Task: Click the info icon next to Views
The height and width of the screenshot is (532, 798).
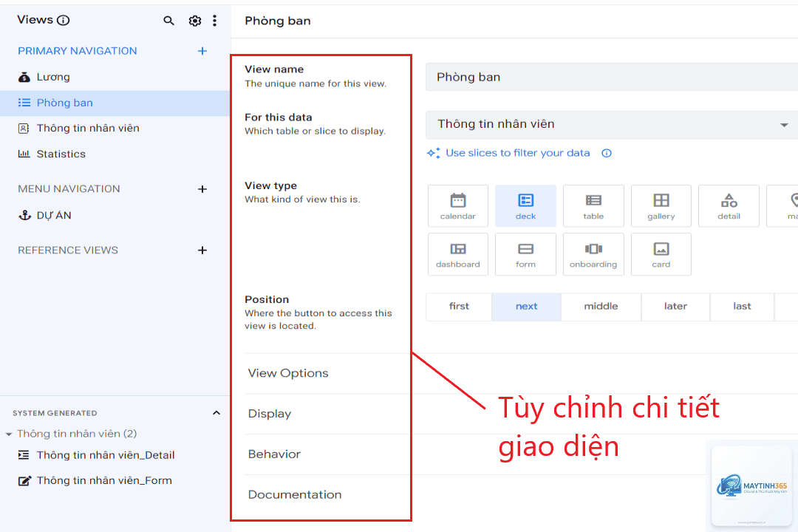Action: [63, 21]
